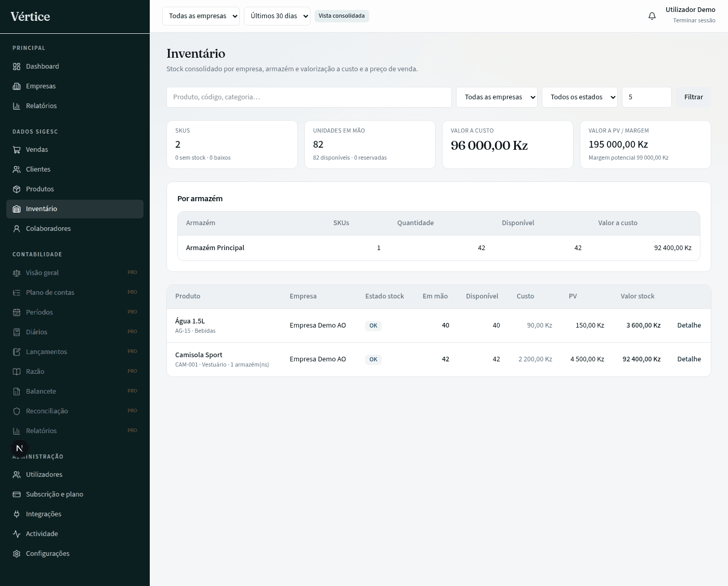Image resolution: width=728 pixels, height=586 pixels.
Task: Expand the Todos os estados dropdown
Action: [x=580, y=97]
